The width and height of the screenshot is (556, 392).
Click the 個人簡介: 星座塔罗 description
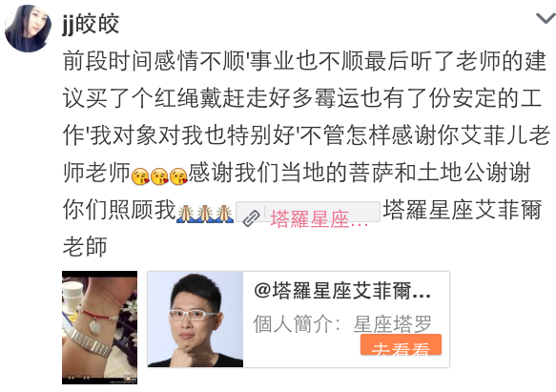[x=342, y=324]
